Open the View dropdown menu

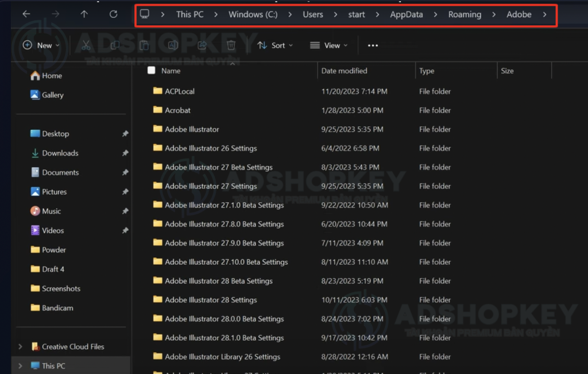coord(329,45)
